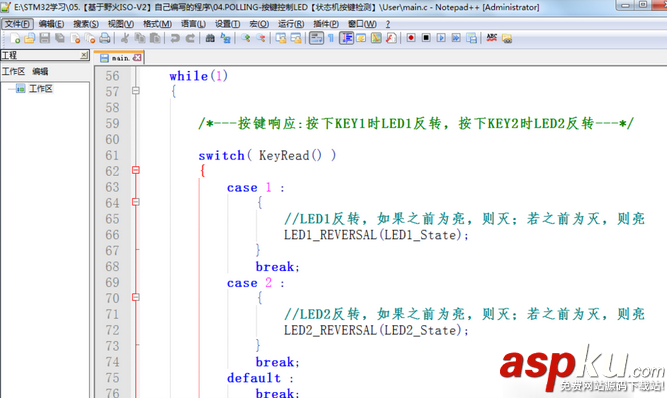Click the Cut scissors icon

pyautogui.click(x=125, y=38)
